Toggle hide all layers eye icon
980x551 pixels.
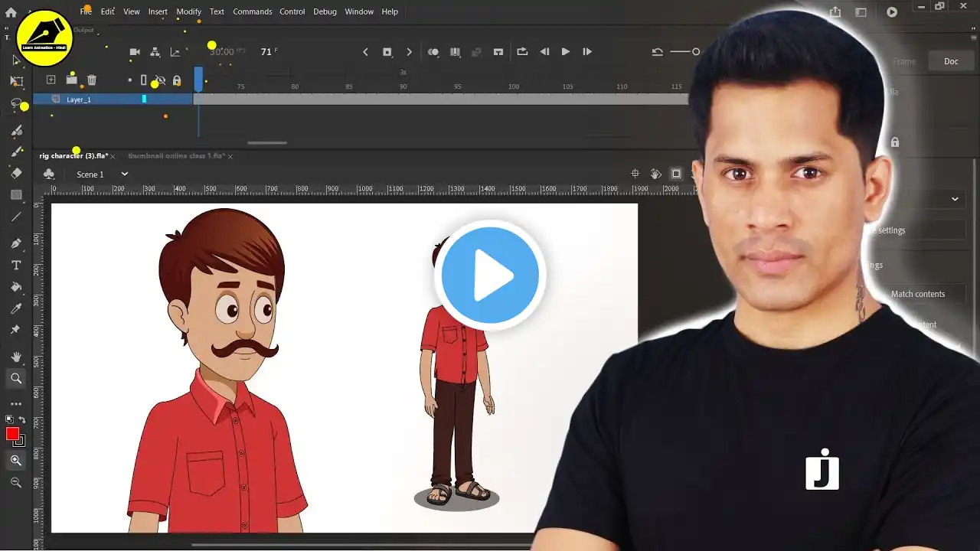click(160, 80)
